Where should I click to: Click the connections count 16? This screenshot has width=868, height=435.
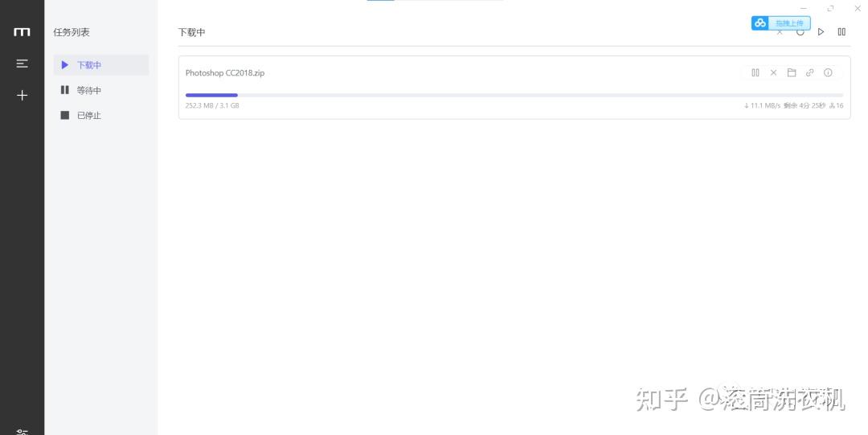pos(837,105)
